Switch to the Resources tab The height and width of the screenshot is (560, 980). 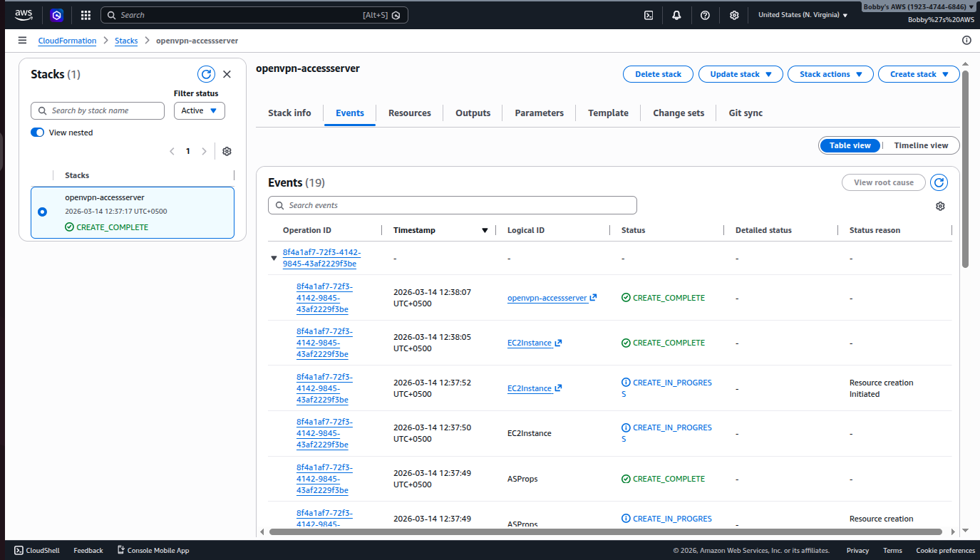pyautogui.click(x=409, y=113)
